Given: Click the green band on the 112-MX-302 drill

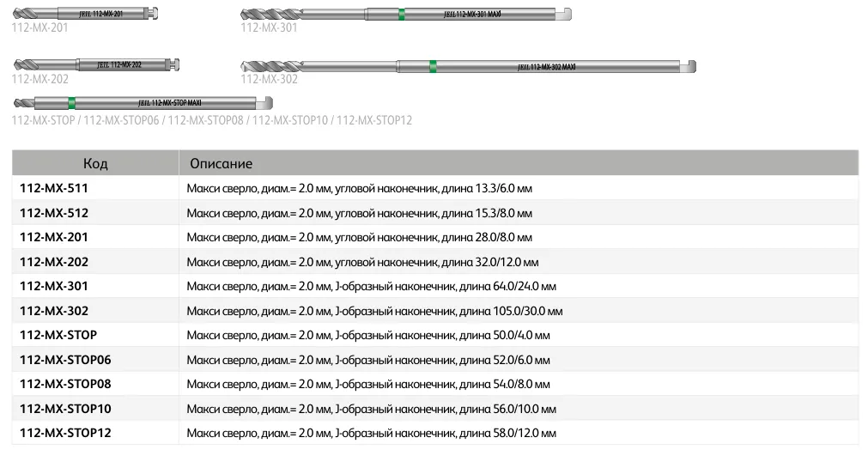Looking at the screenshot, I should [433, 67].
